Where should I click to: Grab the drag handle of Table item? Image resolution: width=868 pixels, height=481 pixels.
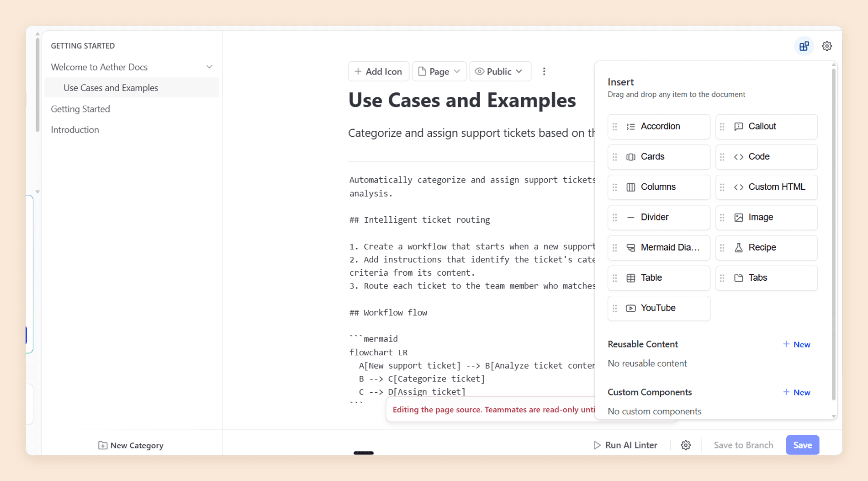615,278
